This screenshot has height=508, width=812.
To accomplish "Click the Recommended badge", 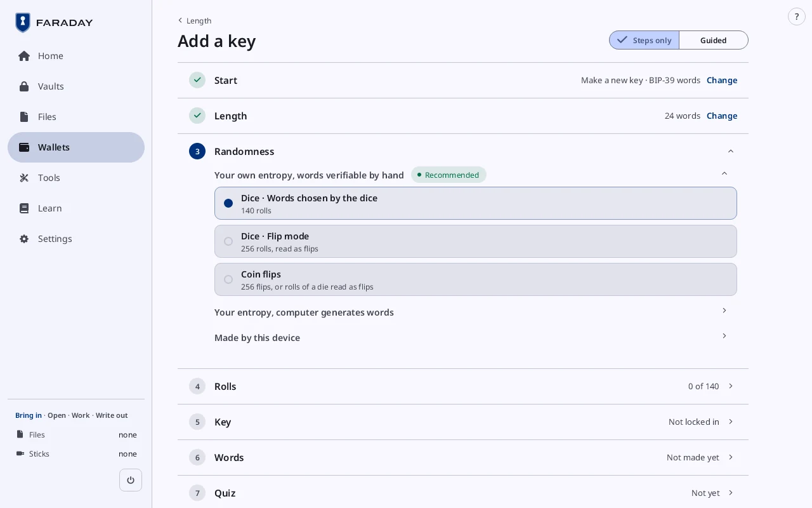I will coord(449,175).
